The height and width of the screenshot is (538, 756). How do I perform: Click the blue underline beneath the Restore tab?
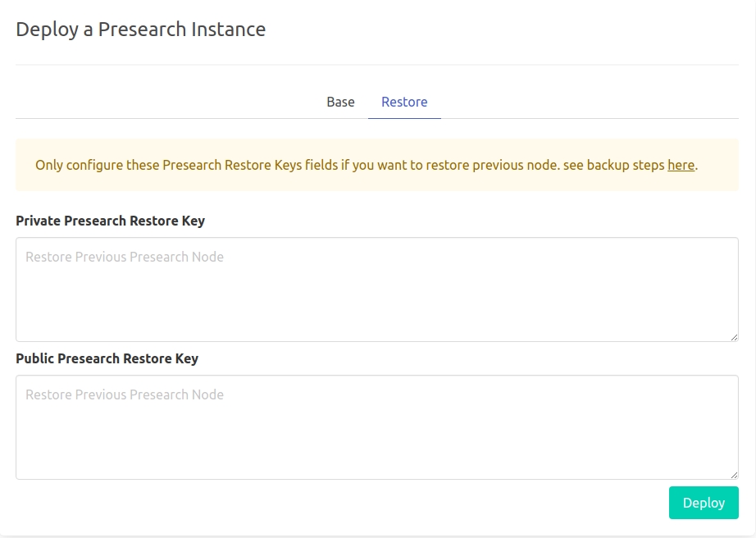pyautogui.click(x=404, y=118)
